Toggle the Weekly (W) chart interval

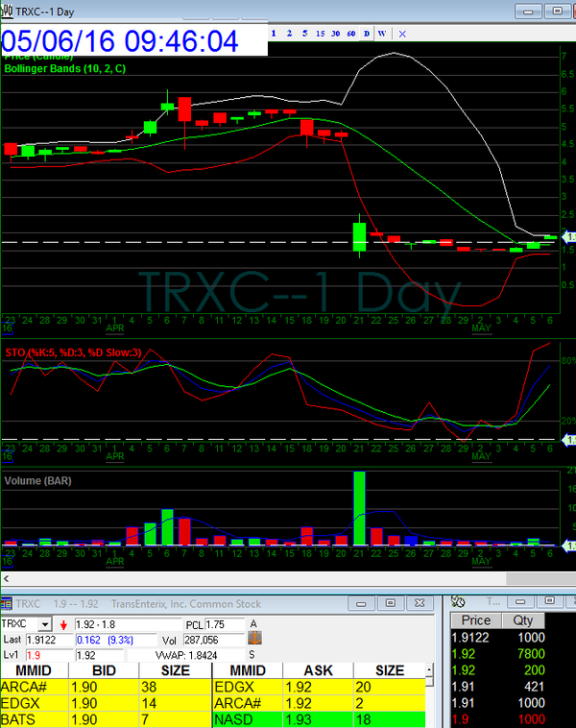(x=382, y=33)
